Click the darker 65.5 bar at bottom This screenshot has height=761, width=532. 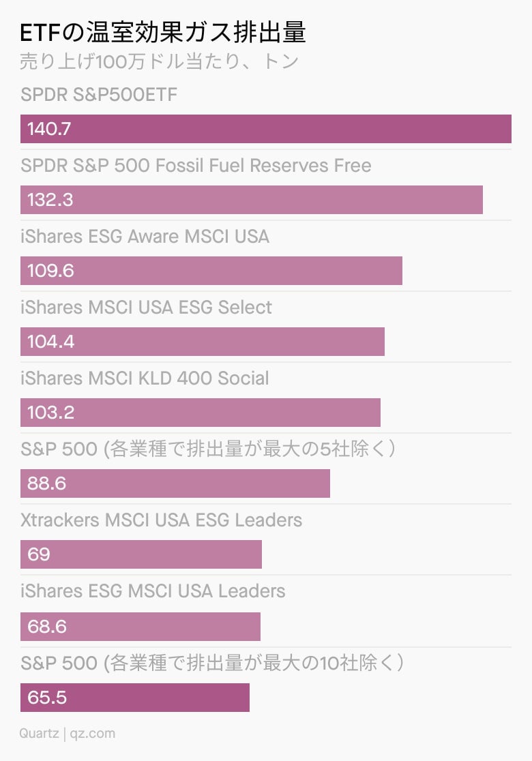135,698
